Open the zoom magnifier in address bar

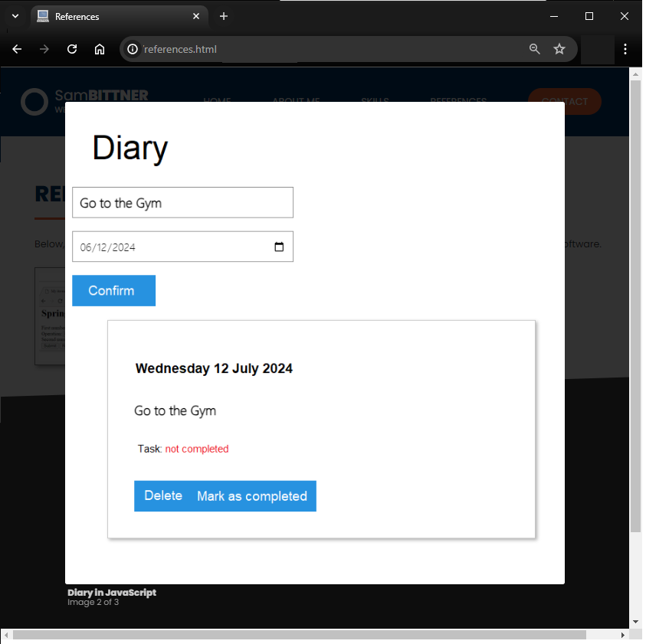coord(534,49)
